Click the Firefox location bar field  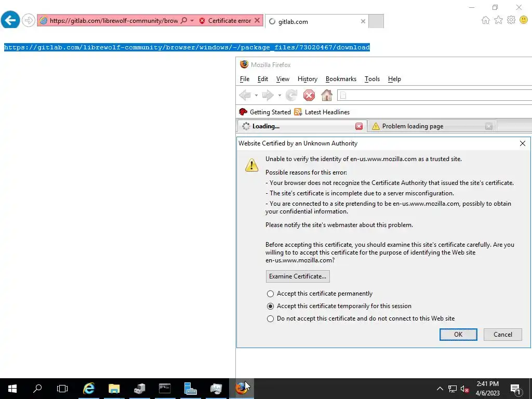pos(434,96)
